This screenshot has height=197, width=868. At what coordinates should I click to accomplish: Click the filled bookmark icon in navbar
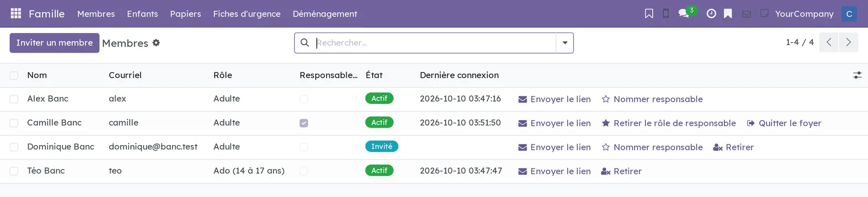[728, 14]
